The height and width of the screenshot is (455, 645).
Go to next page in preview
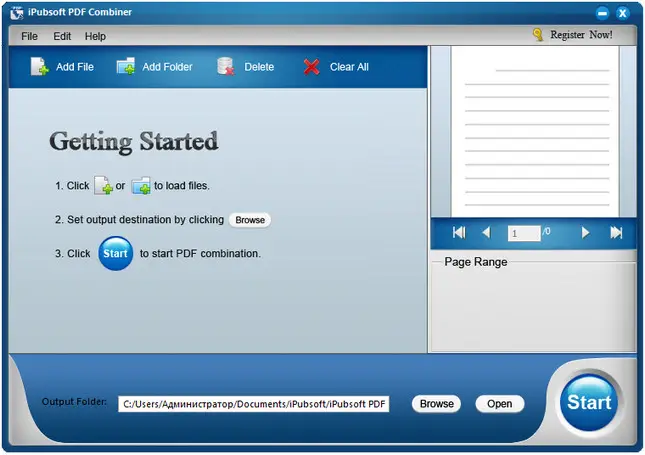point(585,233)
